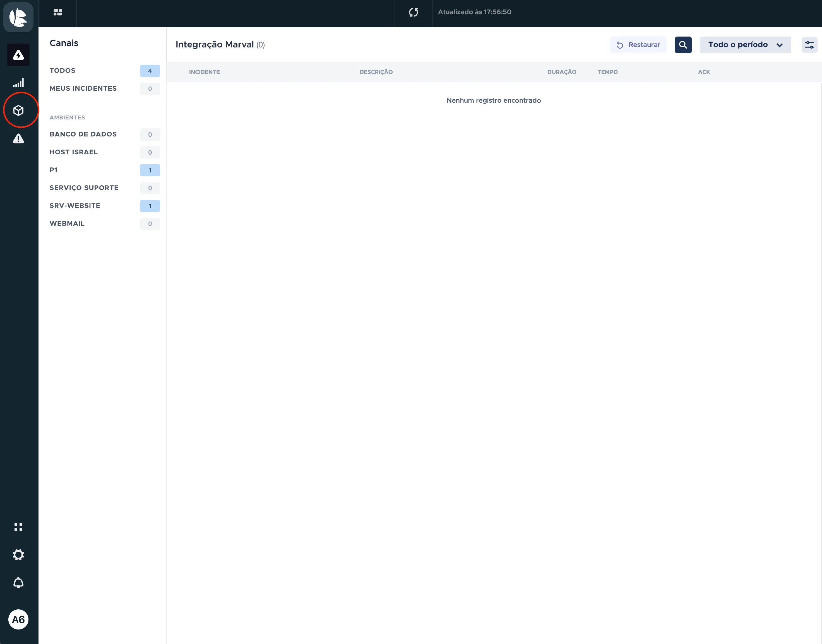The height and width of the screenshot is (644, 822).
Task: Click the TODOS count badge 4
Action: pos(150,71)
